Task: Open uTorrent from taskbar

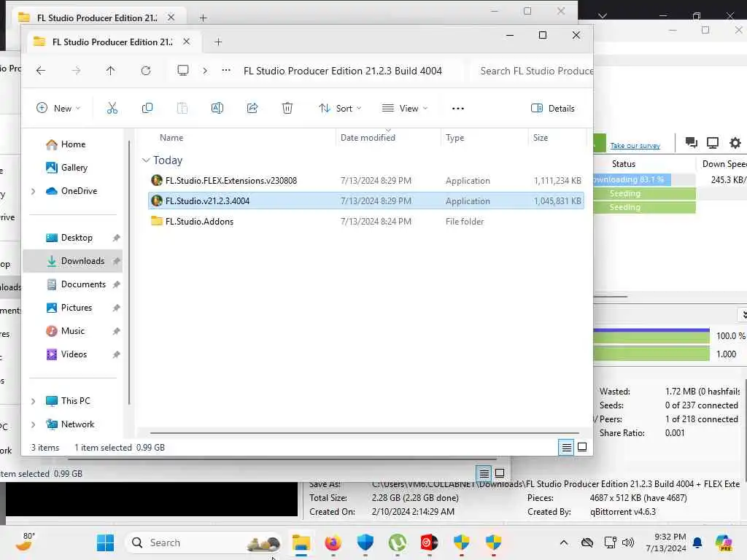Action: 398,542
